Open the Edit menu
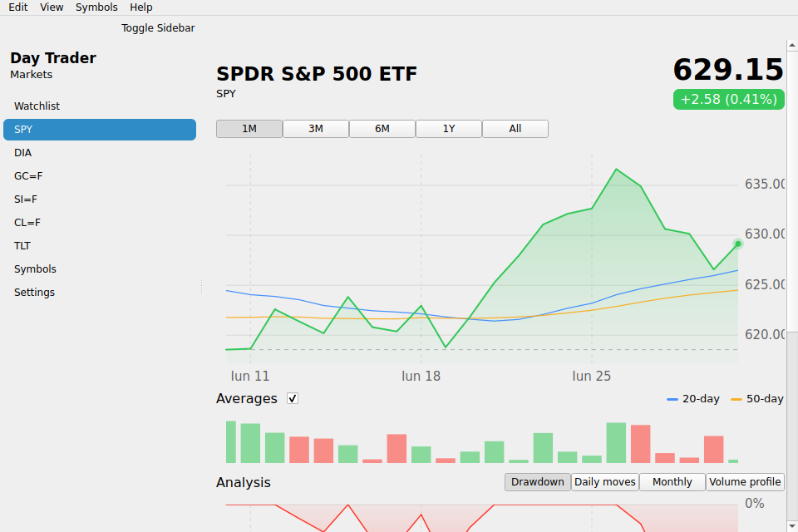The image size is (798, 532). (17, 7)
